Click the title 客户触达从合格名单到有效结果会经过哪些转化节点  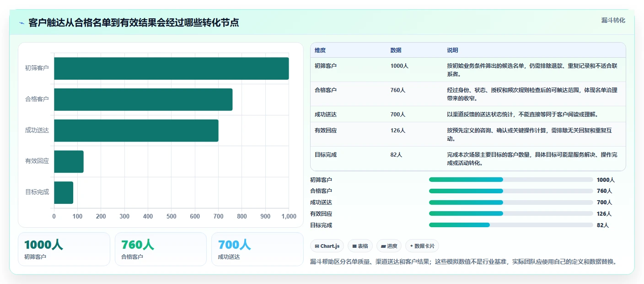point(134,23)
